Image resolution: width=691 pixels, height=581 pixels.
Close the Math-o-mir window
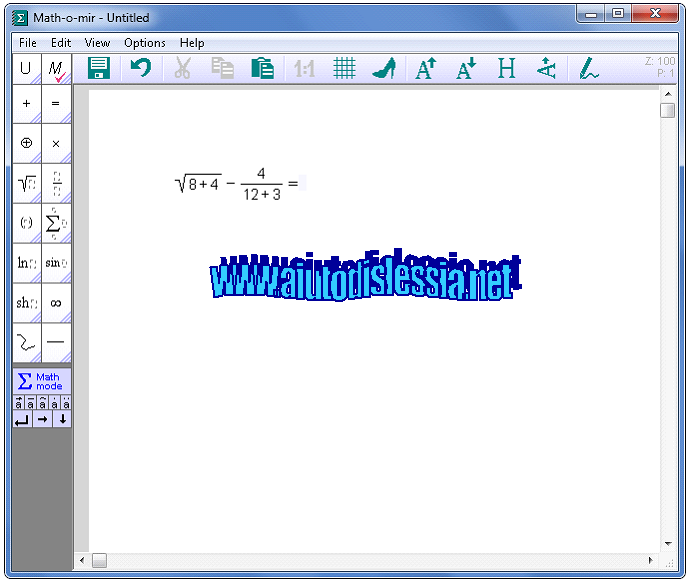(655, 14)
